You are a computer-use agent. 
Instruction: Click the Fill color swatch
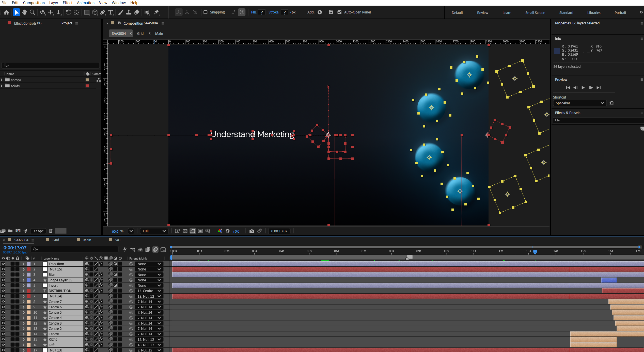pos(261,12)
